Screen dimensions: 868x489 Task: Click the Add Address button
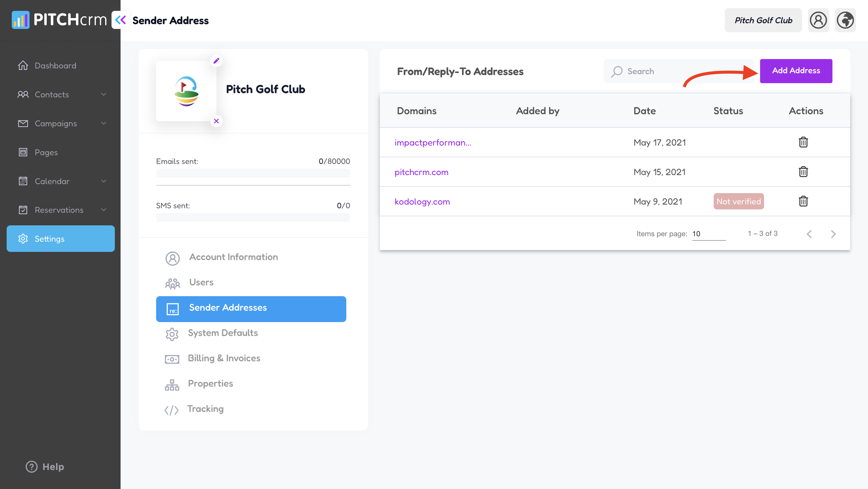796,71
